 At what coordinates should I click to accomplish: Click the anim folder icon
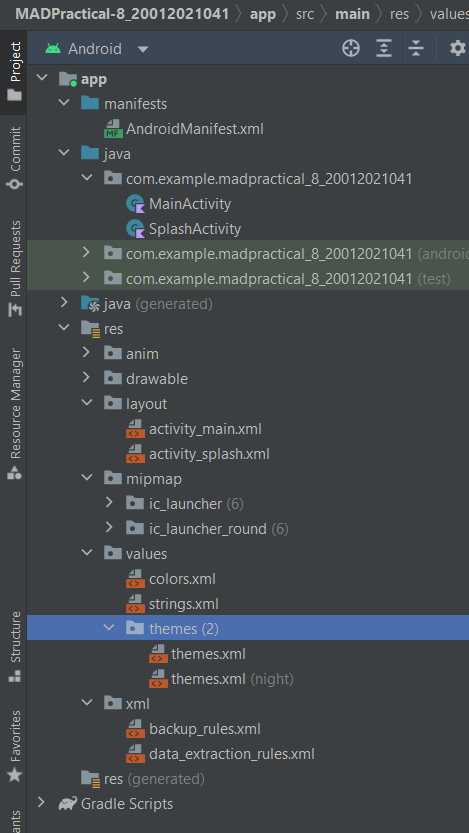pos(113,353)
